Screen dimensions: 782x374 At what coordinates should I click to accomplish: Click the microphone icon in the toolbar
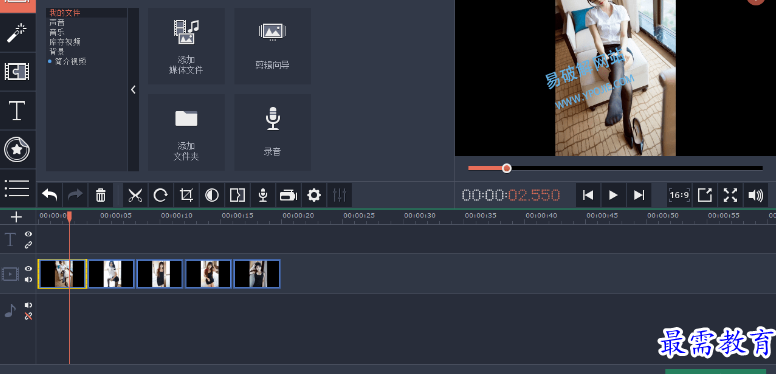click(263, 195)
